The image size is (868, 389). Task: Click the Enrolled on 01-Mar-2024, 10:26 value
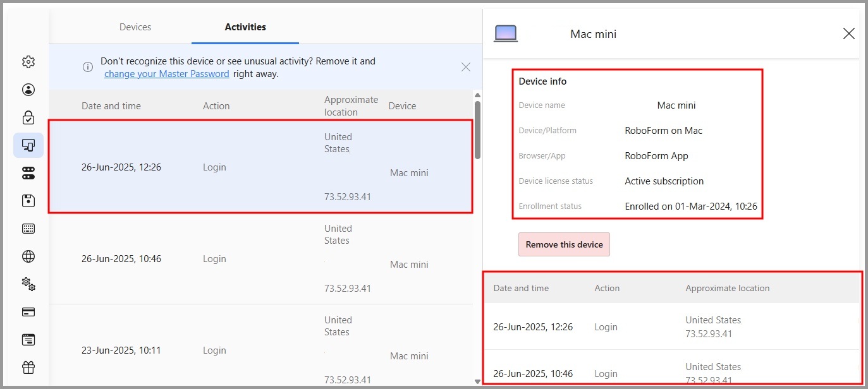pos(691,206)
